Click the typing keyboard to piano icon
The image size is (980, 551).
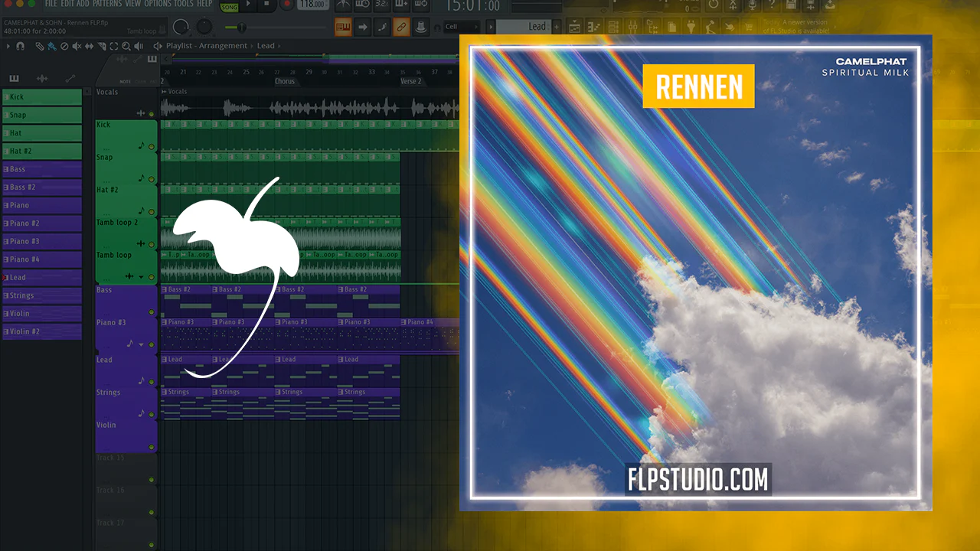coord(344,28)
